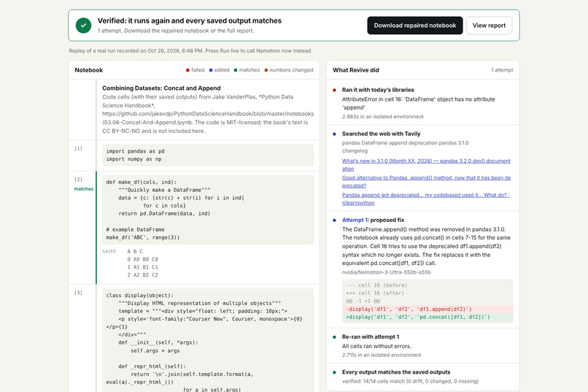The image size is (588, 392).
Task: Click the AttributeError in cell 16 message
Action: 419,103
